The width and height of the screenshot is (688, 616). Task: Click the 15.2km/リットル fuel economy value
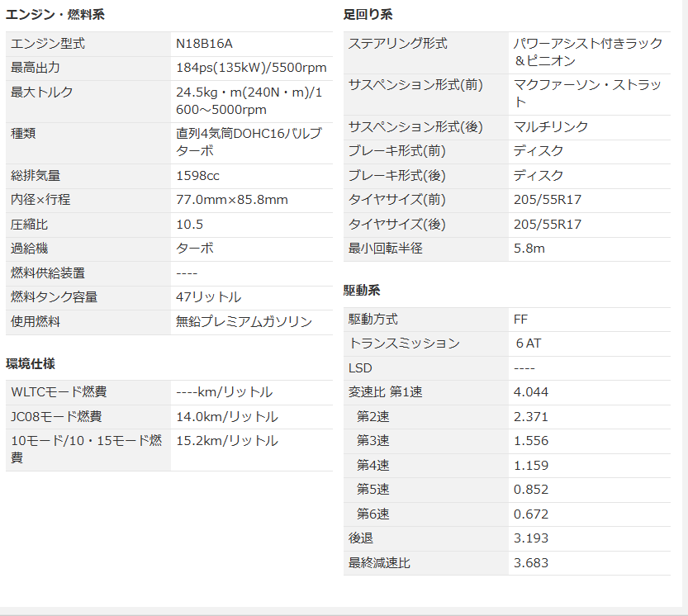pyautogui.click(x=226, y=441)
